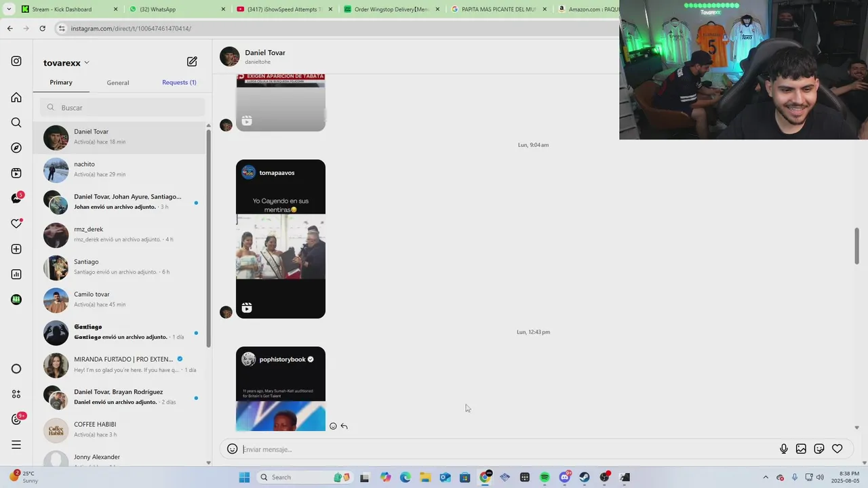Click the browser address bar URL

(x=131, y=28)
